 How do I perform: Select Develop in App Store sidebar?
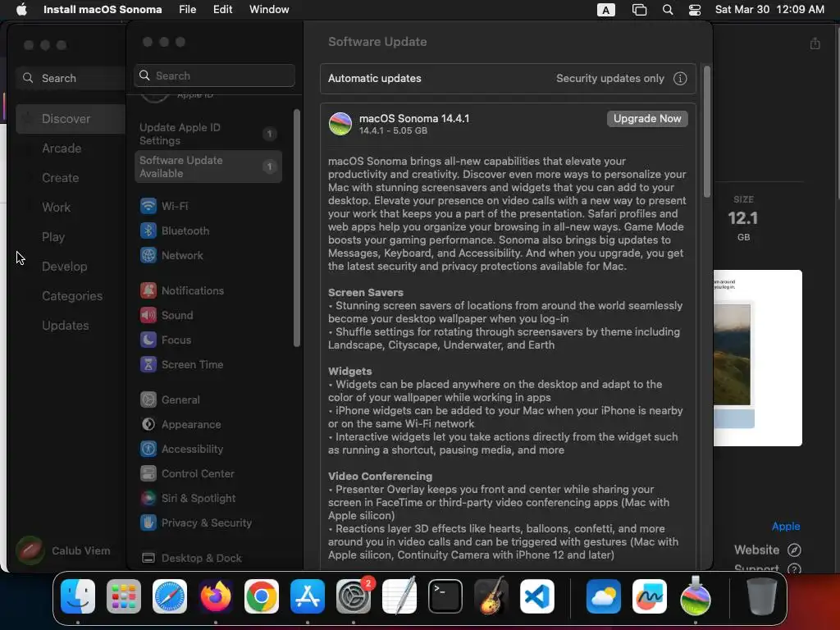[x=71, y=267]
